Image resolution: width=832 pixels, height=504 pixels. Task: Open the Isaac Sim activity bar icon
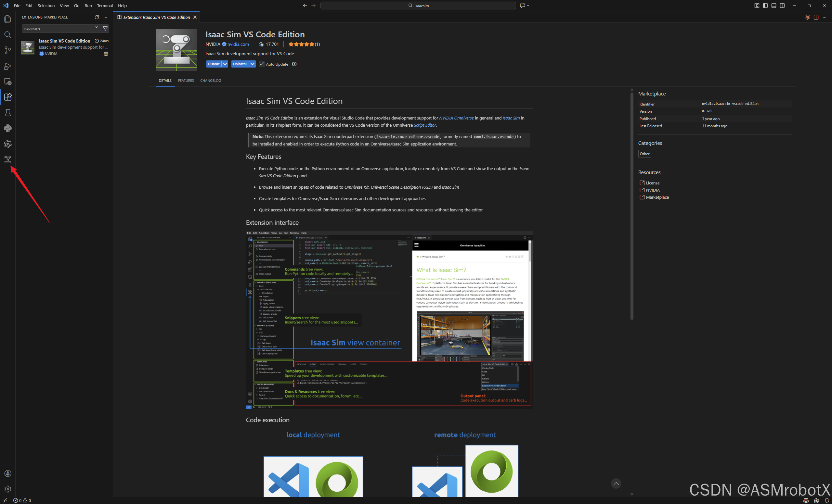[7, 159]
